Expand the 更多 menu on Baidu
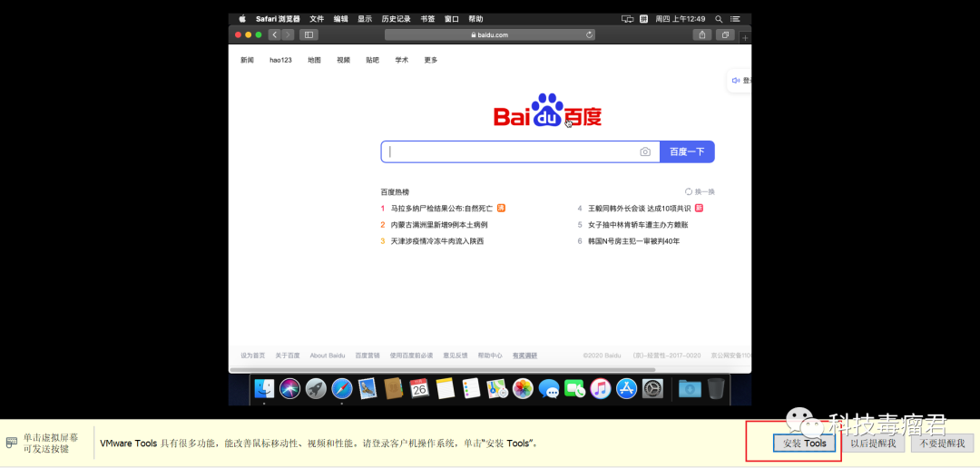The image size is (980, 468). 431,60
